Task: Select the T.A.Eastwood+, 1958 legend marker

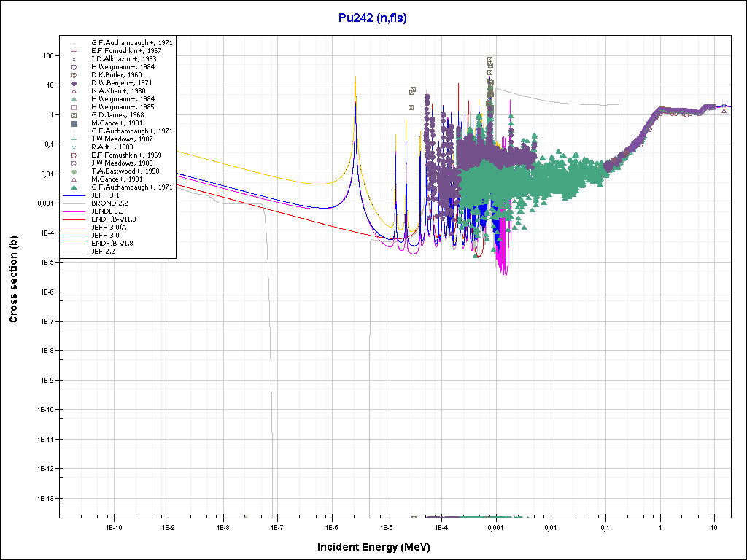Action: pyautogui.click(x=74, y=171)
